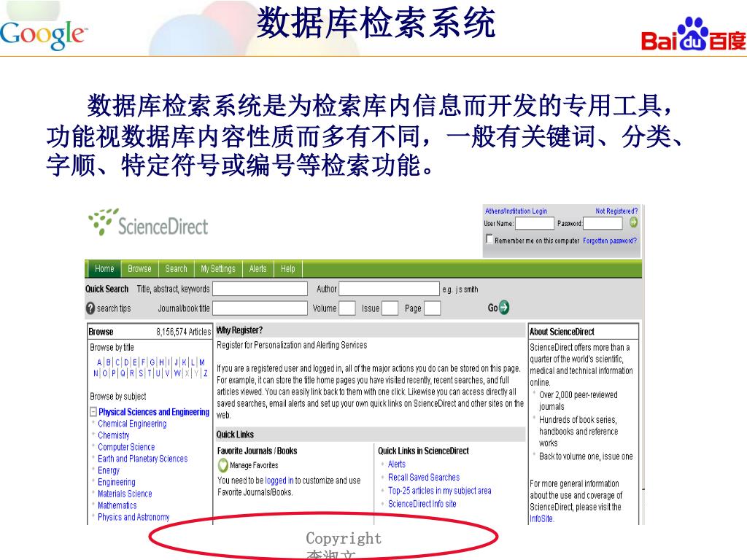Open the search tips link
This screenshot has height=560, width=747.
(x=113, y=308)
